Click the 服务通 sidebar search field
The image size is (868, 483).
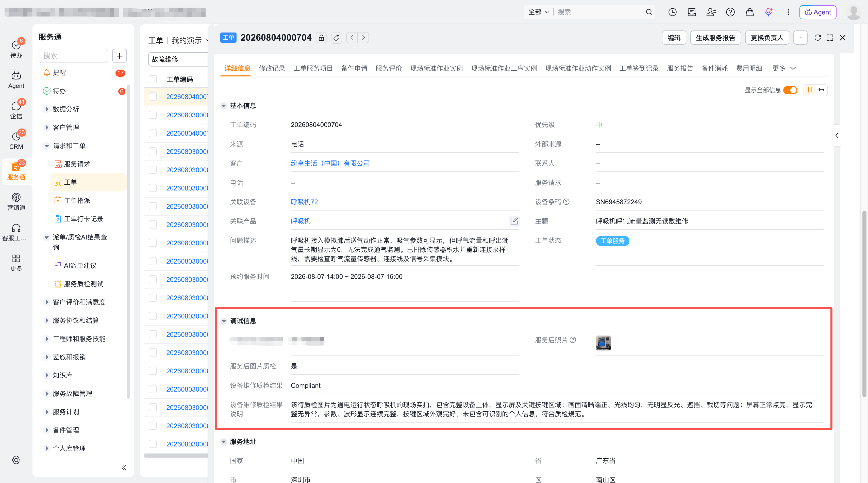coord(73,56)
